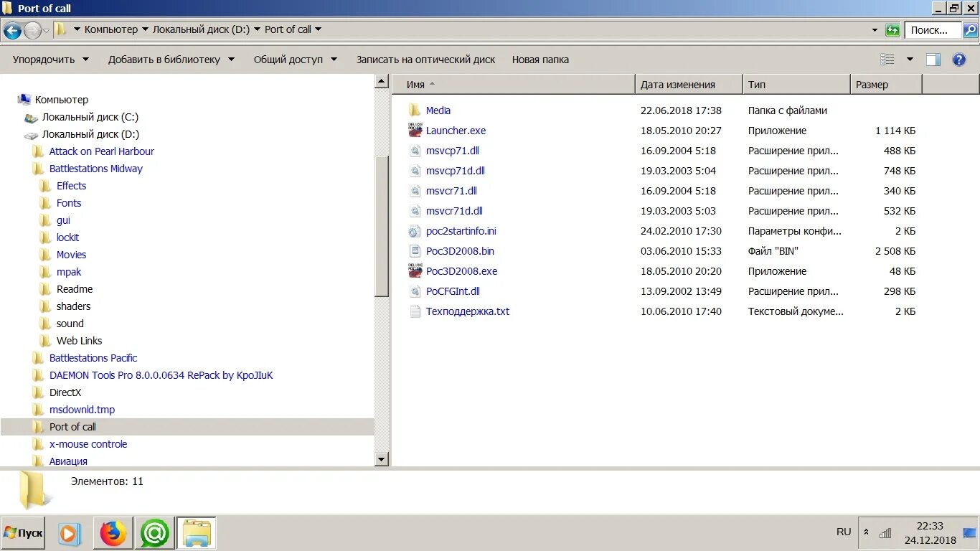Image resolution: width=980 pixels, height=551 pixels.
Task: Click Компьютер in address breadcrumb
Action: point(110,29)
